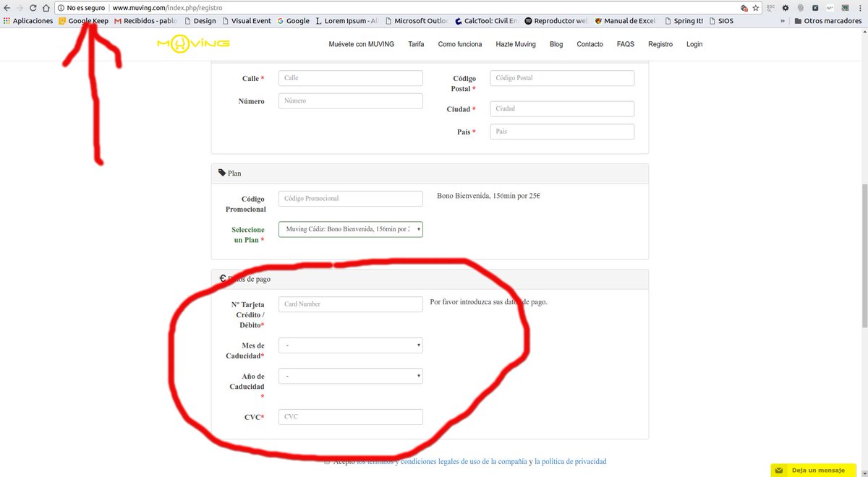Click the gray head extension icon
The image size is (868, 477).
[800, 7]
